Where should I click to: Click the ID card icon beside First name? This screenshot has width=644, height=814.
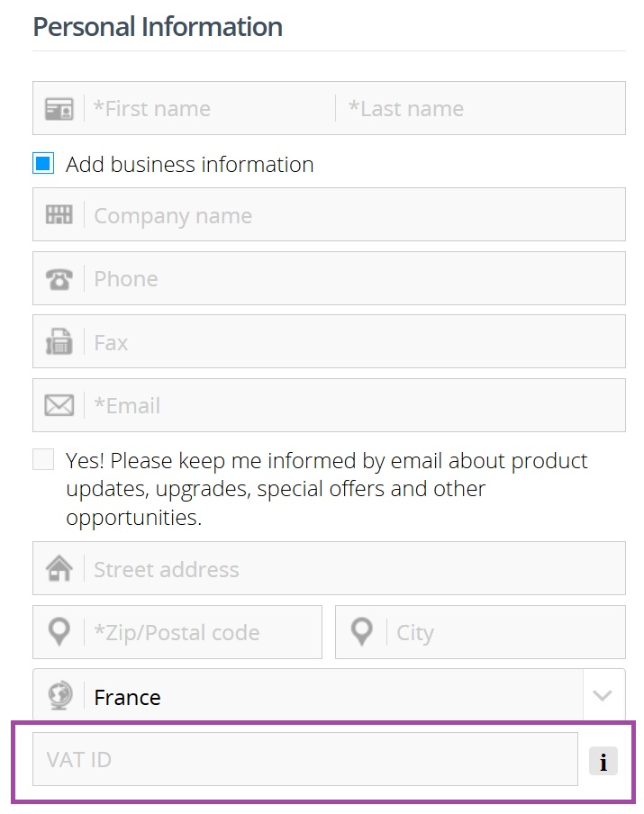[x=59, y=109]
